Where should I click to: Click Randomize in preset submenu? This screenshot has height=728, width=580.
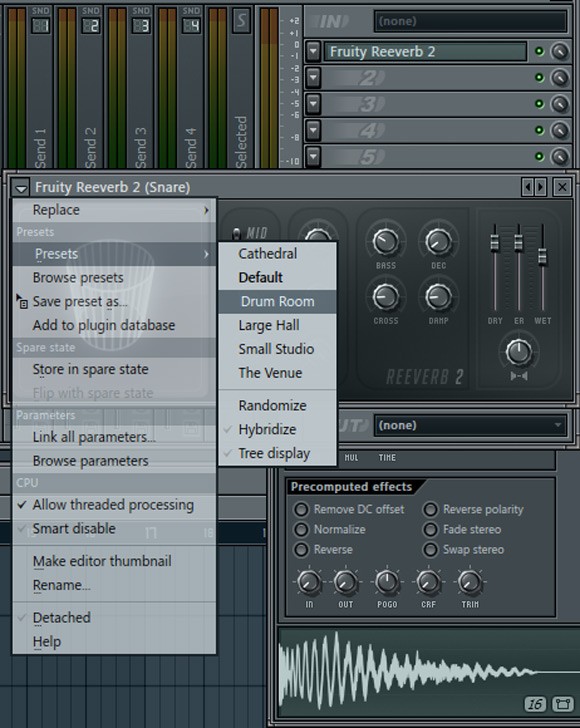pos(277,405)
